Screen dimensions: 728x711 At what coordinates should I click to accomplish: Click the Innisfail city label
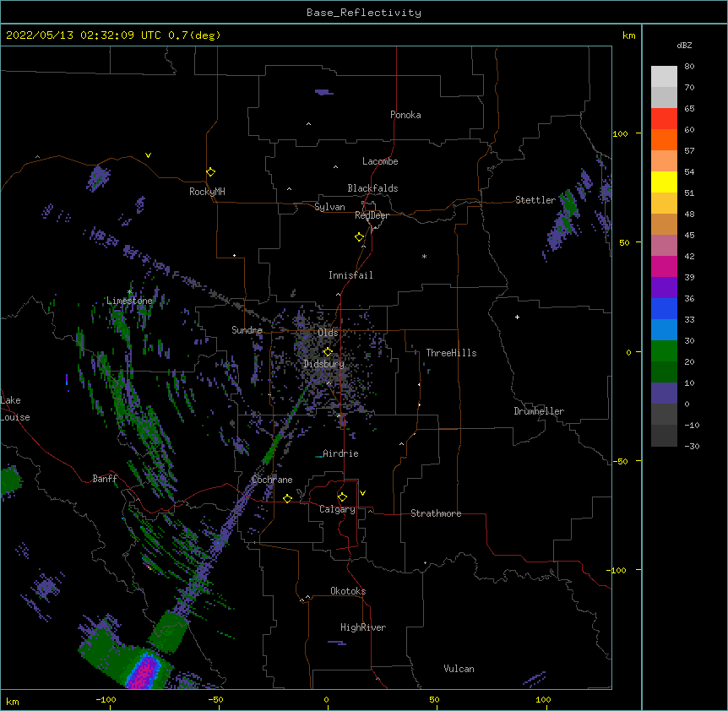point(350,275)
